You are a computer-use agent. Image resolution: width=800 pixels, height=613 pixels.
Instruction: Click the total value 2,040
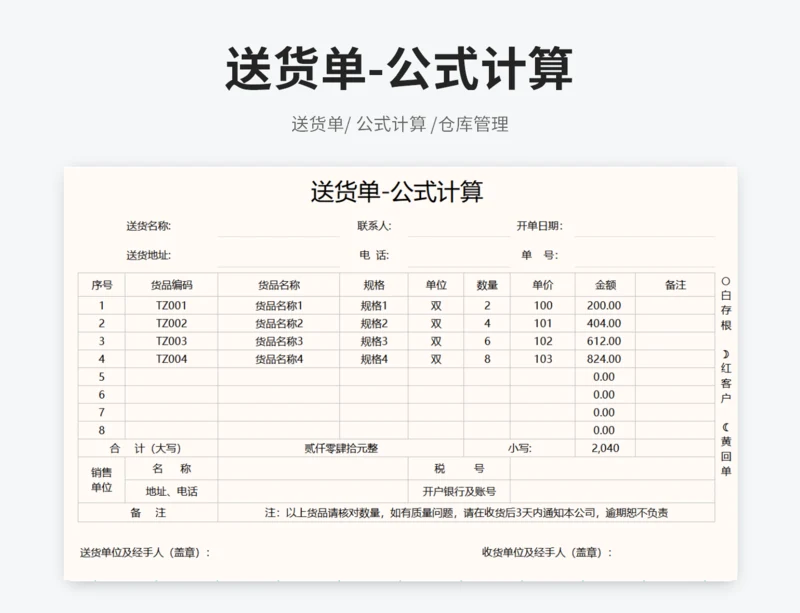click(605, 448)
